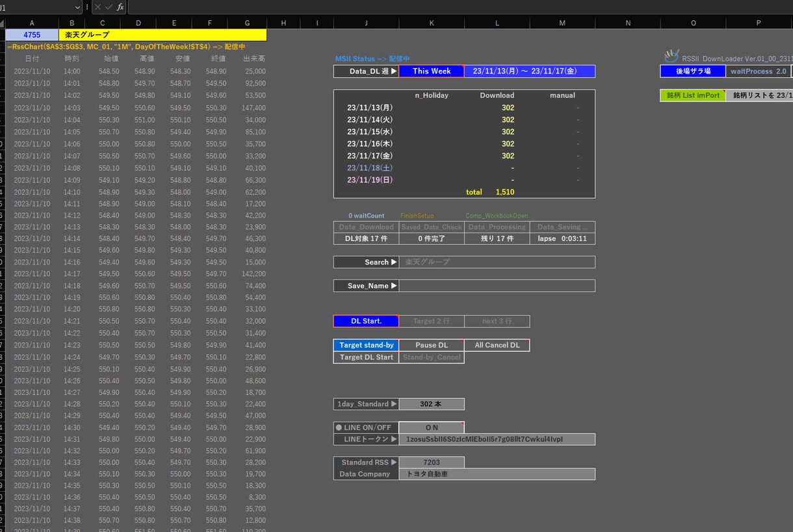Click the All Cancel DL button

click(x=497, y=345)
